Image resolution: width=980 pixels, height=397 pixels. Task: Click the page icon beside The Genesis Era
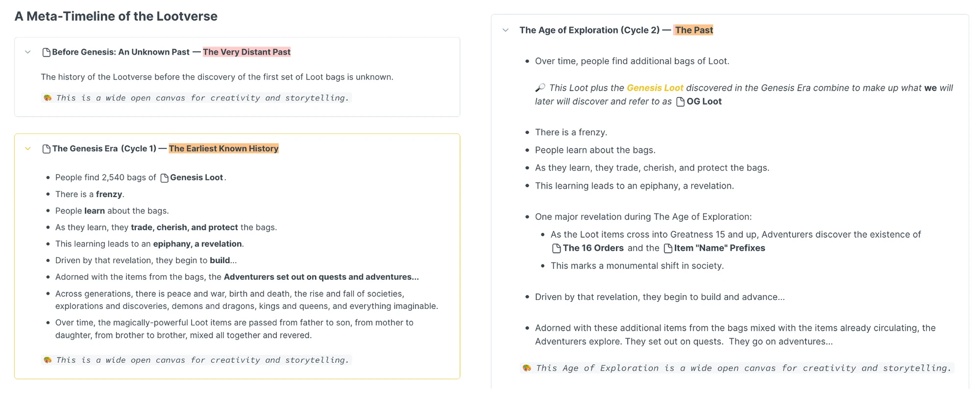(47, 149)
